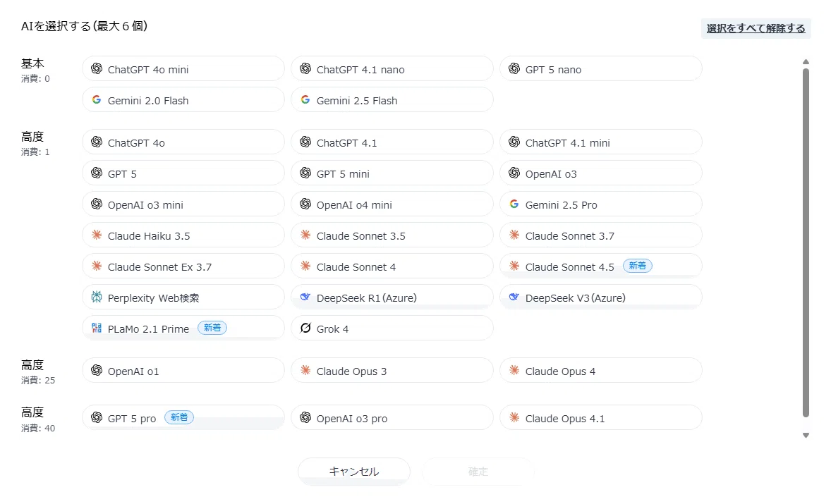
Task: Click the OpenAI logo next to GPT 5 nano
Action: click(x=514, y=69)
